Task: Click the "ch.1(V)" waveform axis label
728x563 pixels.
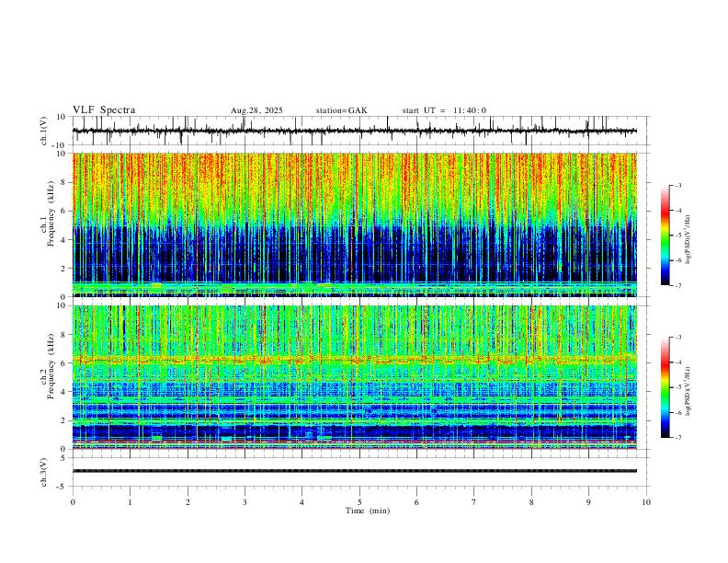Action: [44, 131]
